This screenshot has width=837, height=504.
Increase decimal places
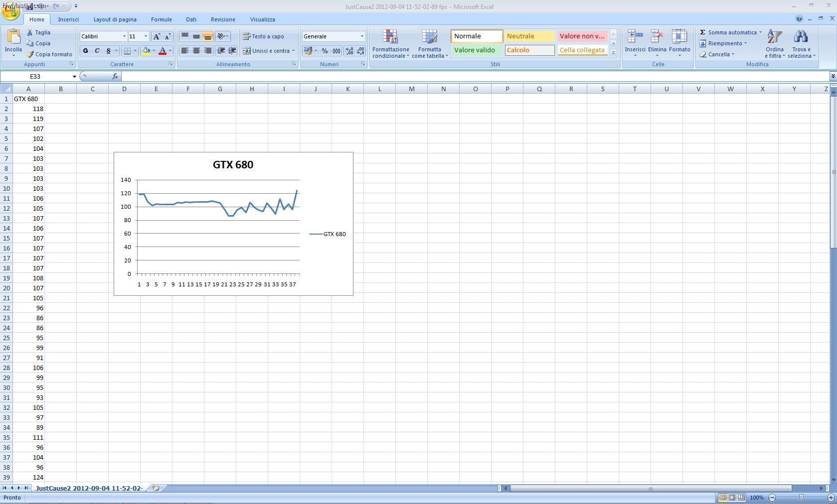tap(349, 51)
